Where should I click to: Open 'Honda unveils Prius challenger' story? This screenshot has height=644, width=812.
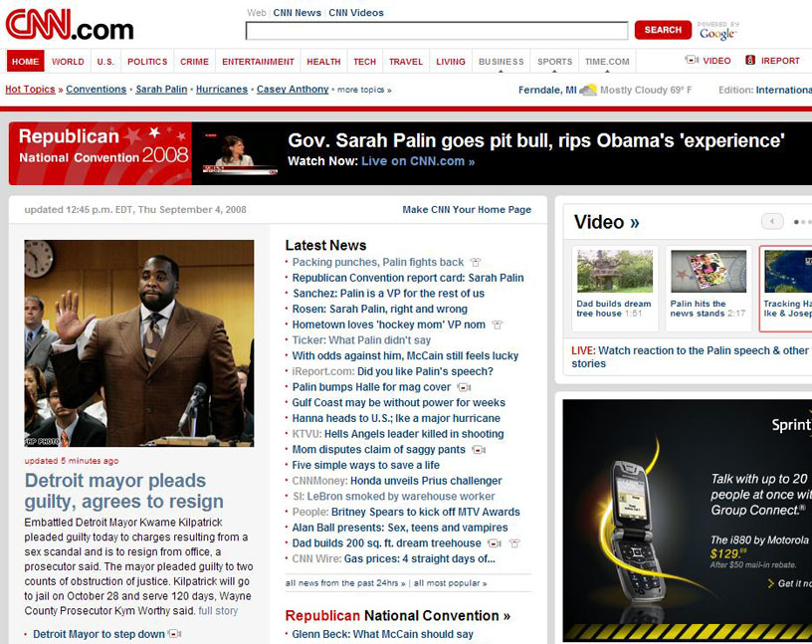426,481
